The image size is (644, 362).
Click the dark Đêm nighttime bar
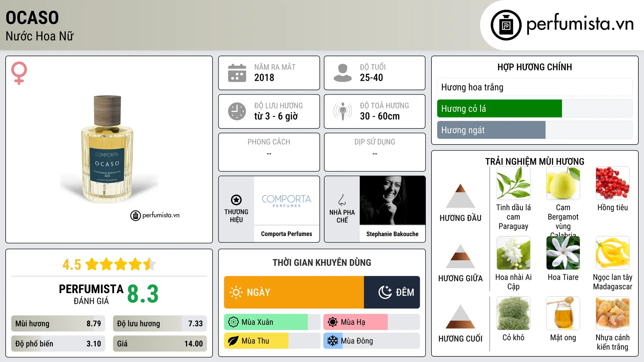point(392,292)
